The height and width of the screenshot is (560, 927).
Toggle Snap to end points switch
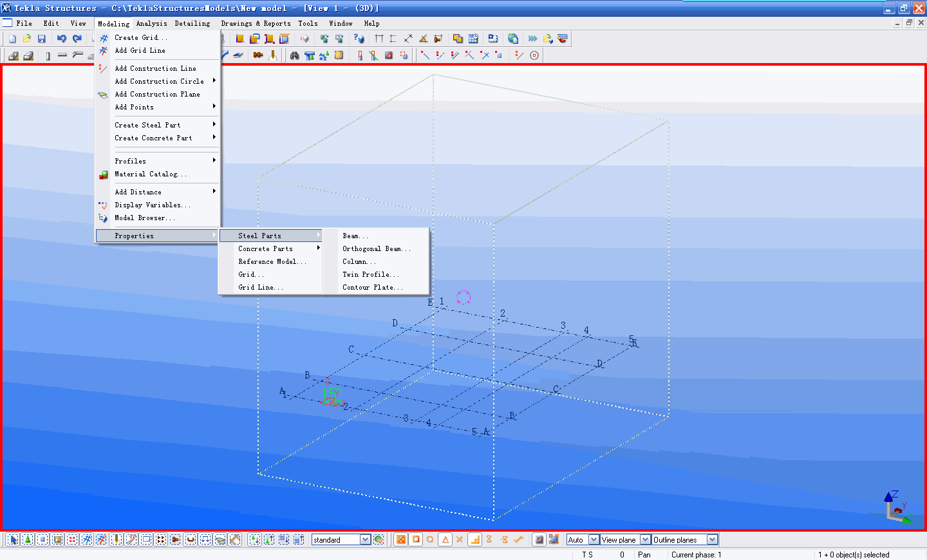416,539
